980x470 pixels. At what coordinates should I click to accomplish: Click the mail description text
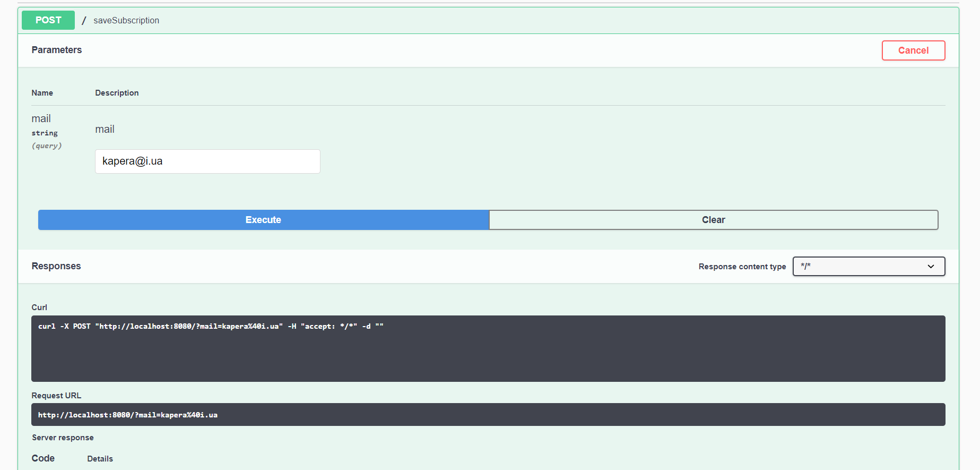[105, 129]
